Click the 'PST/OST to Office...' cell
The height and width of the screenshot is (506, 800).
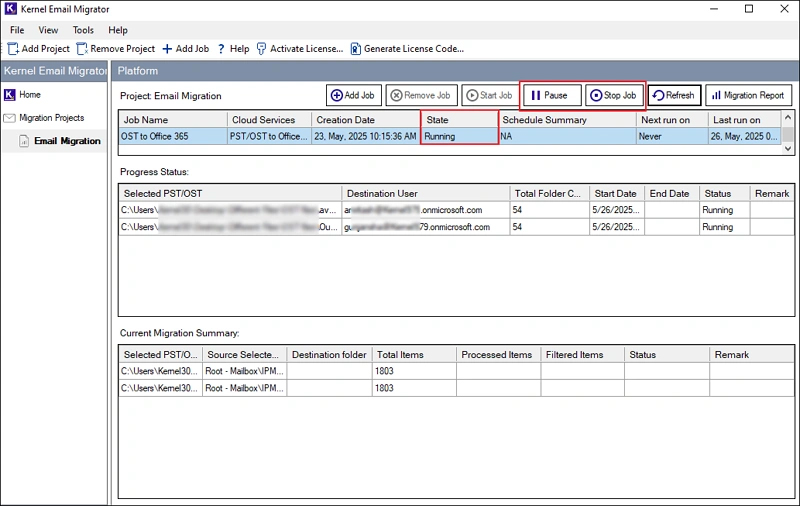coord(269,136)
